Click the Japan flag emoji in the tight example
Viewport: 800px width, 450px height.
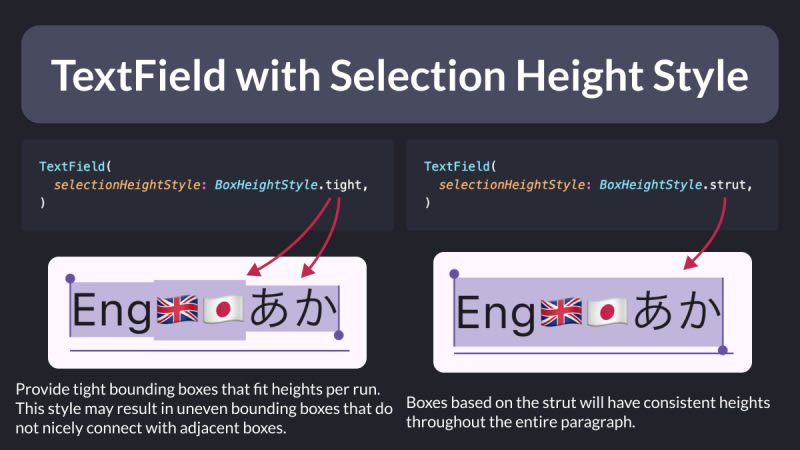pyautogui.click(x=223, y=310)
